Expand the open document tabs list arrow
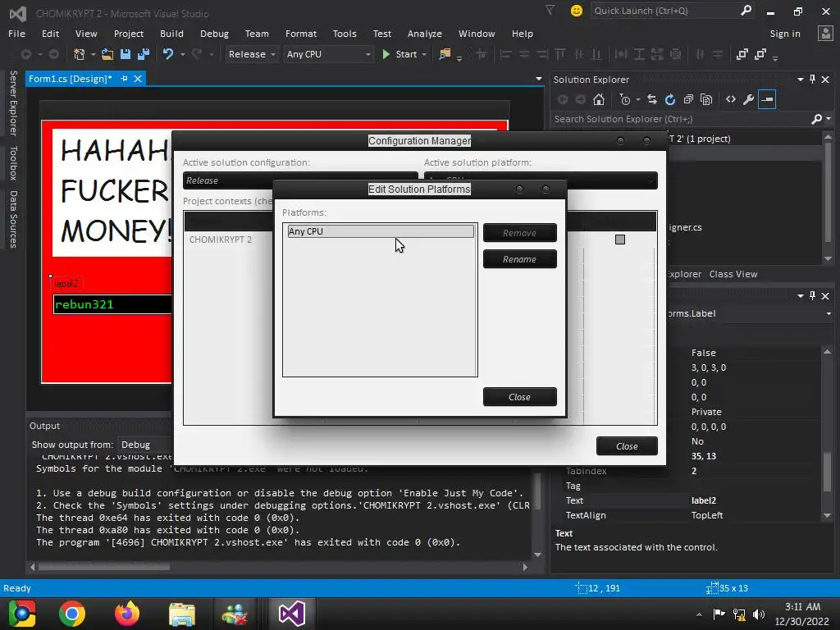The image size is (840, 630). tap(539, 79)
